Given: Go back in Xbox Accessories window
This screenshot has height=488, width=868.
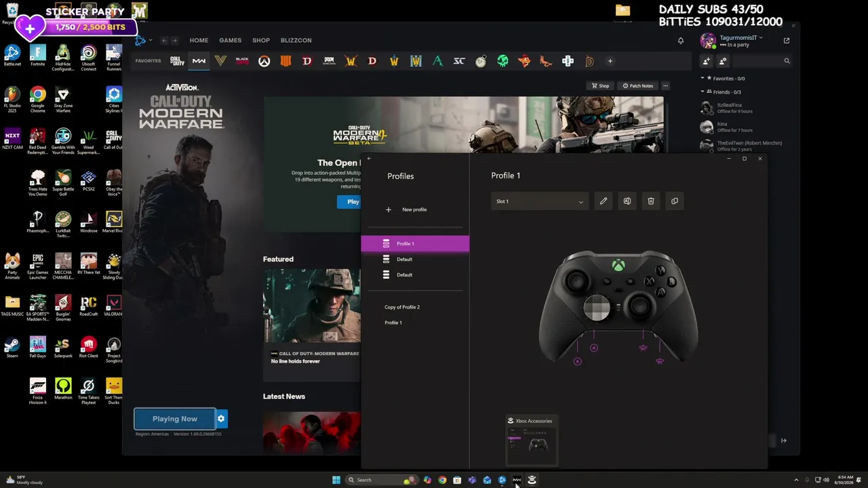Looking at the screenshot, I should point(370,159).
